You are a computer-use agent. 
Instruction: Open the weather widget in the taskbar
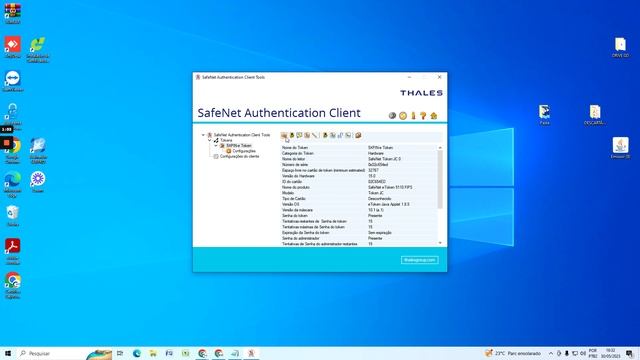click(x=513, y=353)
